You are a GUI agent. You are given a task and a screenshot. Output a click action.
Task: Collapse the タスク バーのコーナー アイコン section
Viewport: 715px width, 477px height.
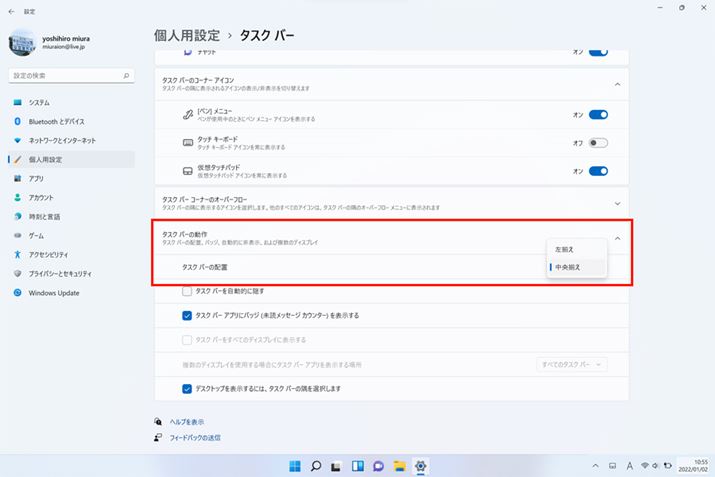(x=617, y=84)
